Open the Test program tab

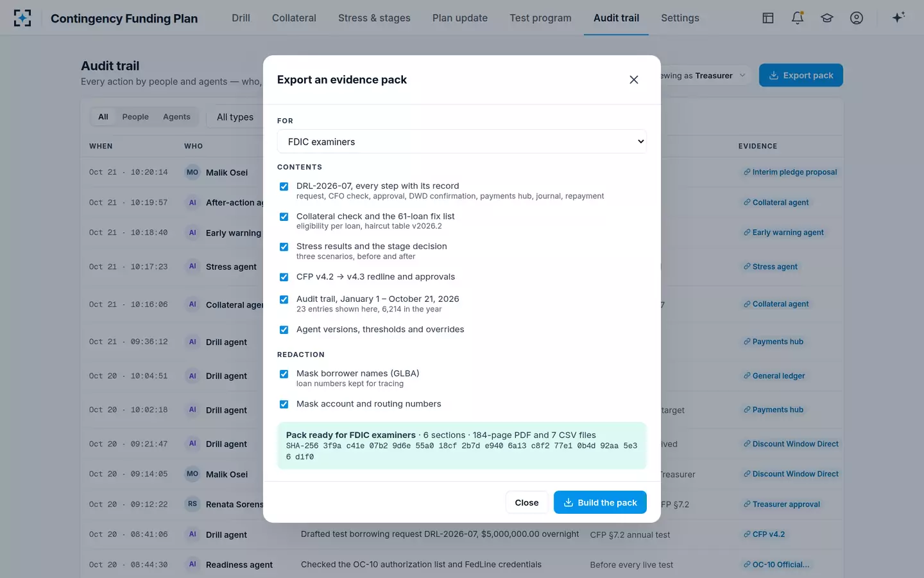[540, 18]
